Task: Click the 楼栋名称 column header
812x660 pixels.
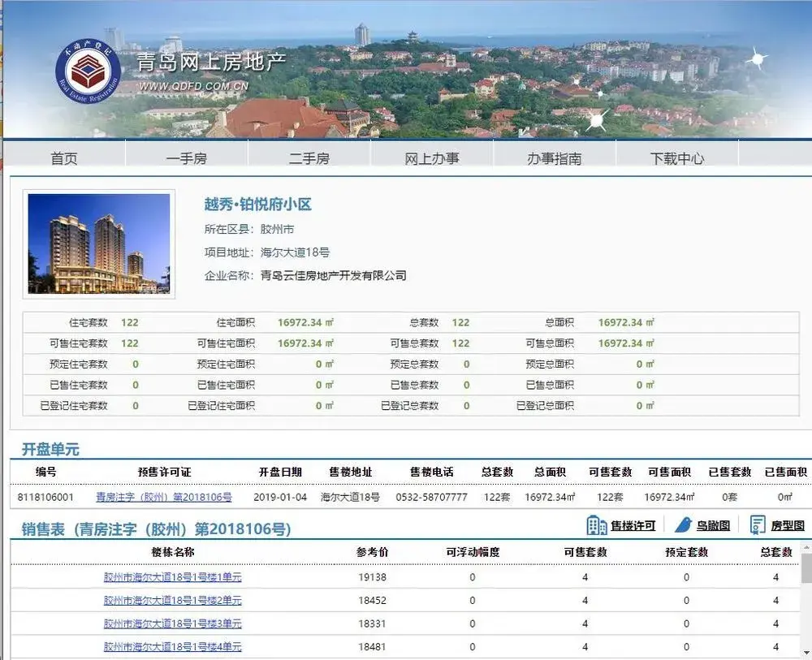Action: click(x=172, y=552)
